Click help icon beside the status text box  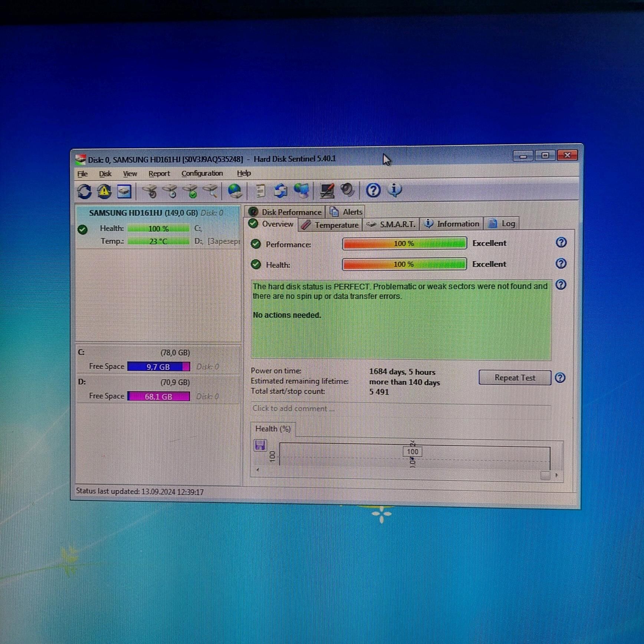click(x=561, y=285)
